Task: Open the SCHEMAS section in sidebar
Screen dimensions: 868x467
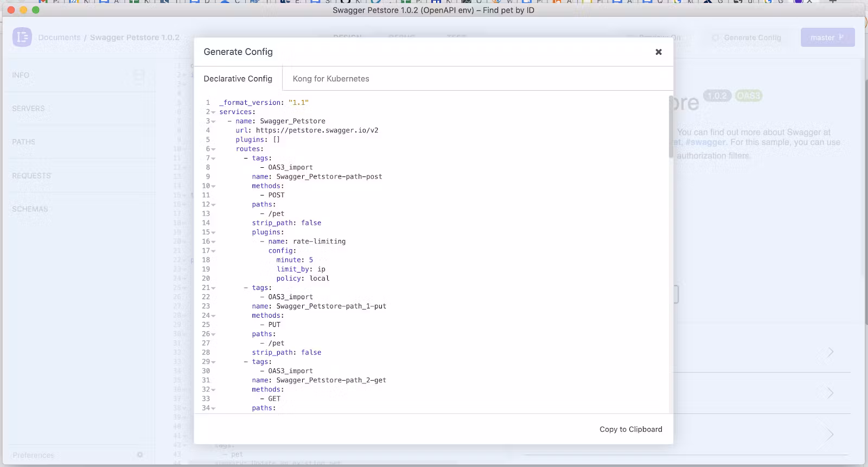Action: pyautogui.click(x=30, y=209)
